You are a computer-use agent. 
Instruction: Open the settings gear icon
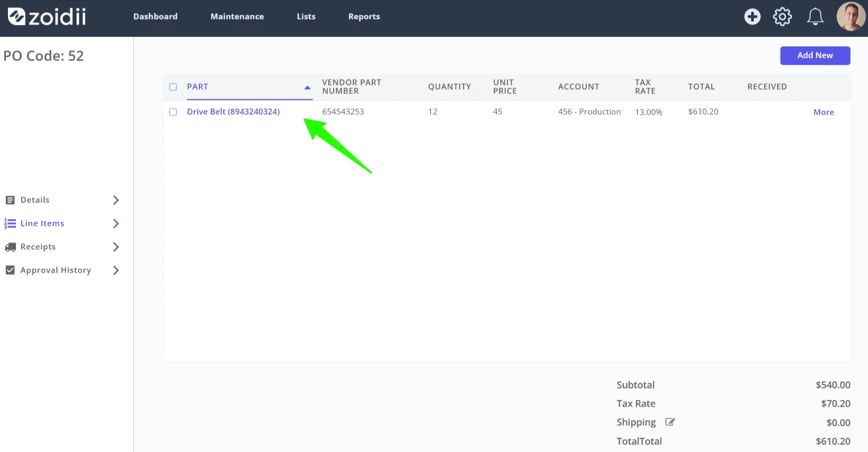pos(782,16)
